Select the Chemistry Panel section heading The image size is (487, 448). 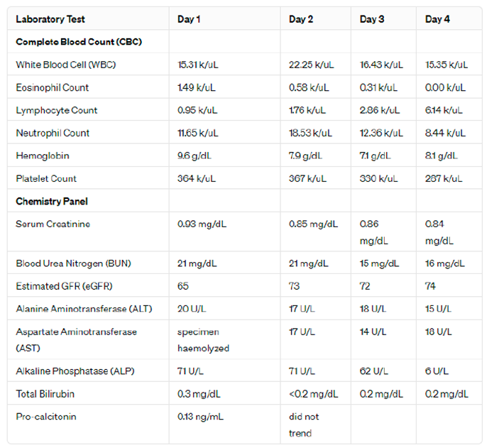click(52, 202)
